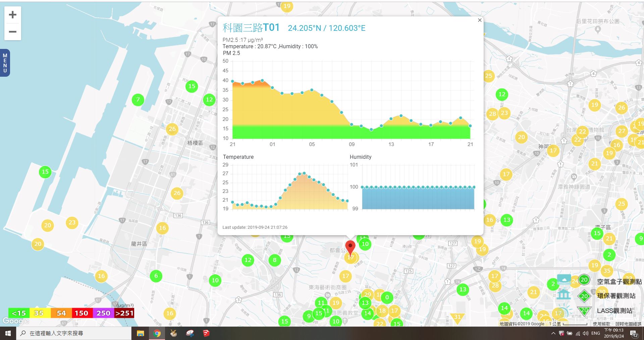Open the notification center icon
The image size is (644, 340).
(634, 334)
